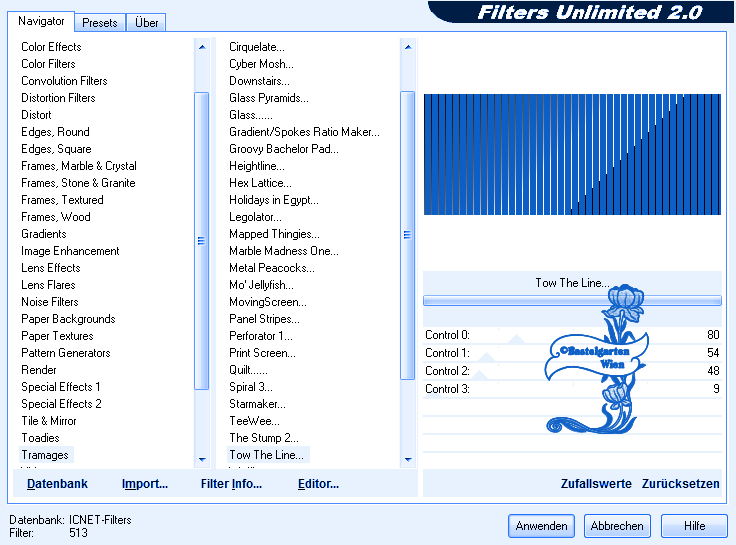Choose Cyber Mosh... filter
This screenshot has height=545, width=736.
pos(261,63)
